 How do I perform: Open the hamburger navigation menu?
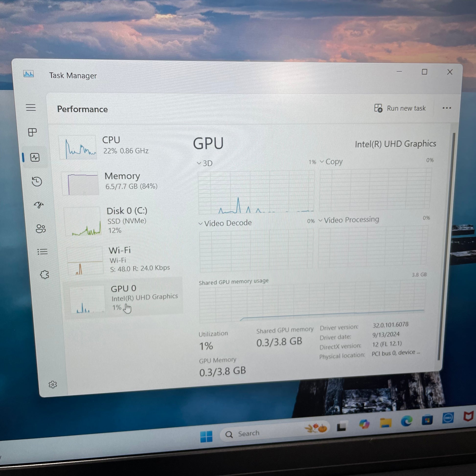pyautogui.click(x=31, y=107)
